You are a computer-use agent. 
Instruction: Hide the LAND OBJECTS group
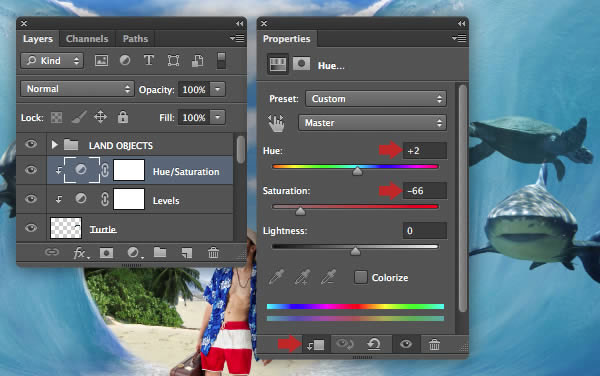pyautogui.click(x=31, y=144)
